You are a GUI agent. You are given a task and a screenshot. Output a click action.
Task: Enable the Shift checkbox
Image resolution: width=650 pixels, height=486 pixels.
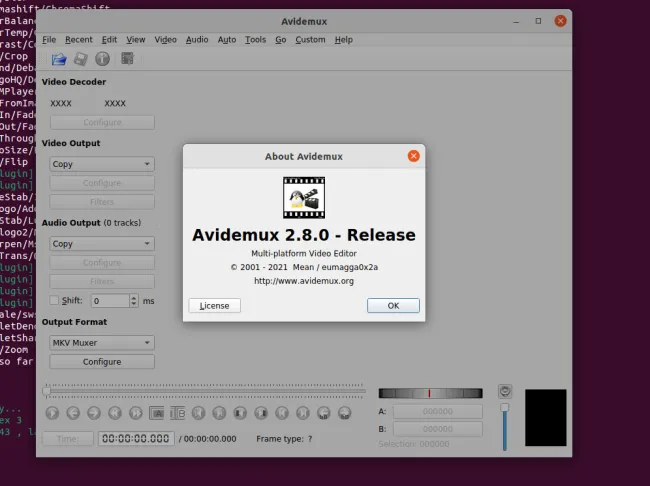pyautogui.click(x=54, y=300)
